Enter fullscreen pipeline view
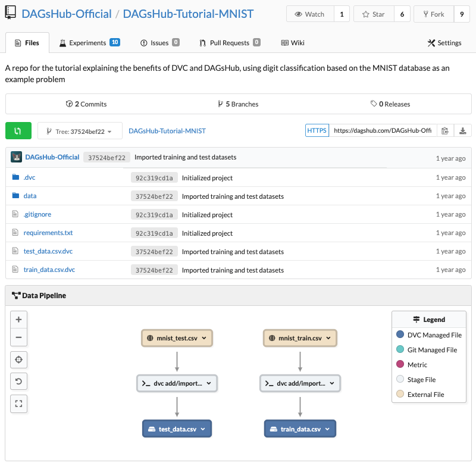The width and height of the screenshot is (476, 466). 18,404
